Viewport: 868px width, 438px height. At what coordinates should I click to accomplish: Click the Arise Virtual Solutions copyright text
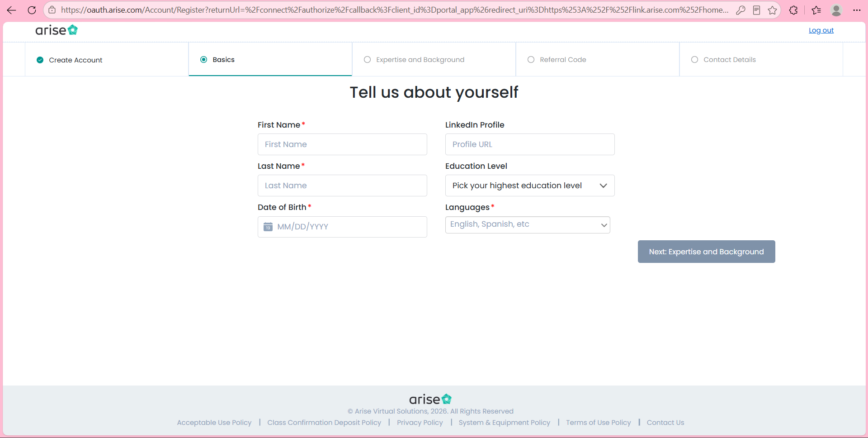tap(430, 411)
